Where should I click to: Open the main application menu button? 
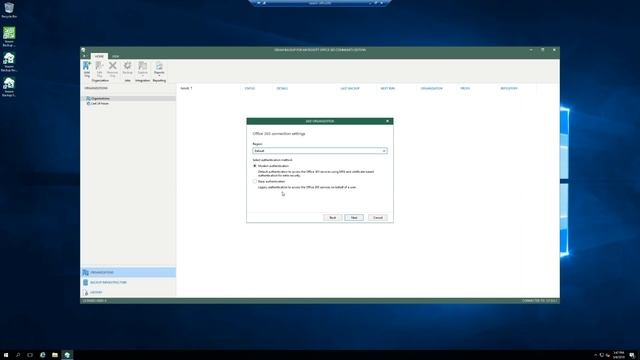pyautogui.click(x=85, y=56)
